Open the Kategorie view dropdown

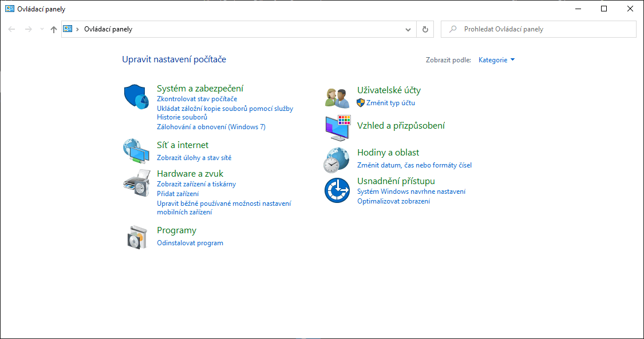tap(496, 60)
